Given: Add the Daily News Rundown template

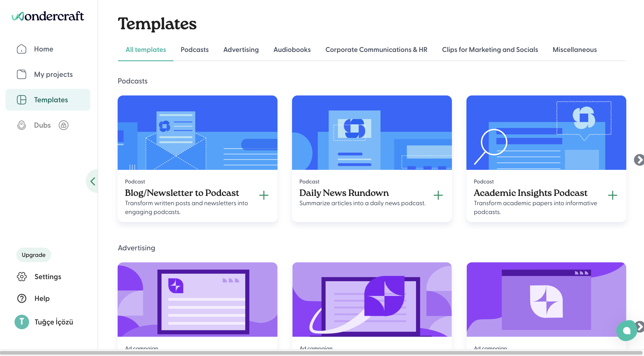Looking at the screenshot, I should pyautogui.click(x=438, y=195).
